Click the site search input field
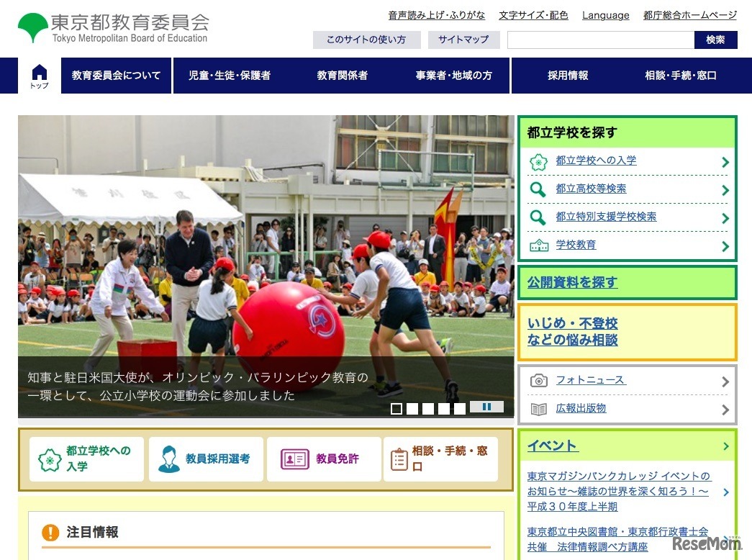 600,40
